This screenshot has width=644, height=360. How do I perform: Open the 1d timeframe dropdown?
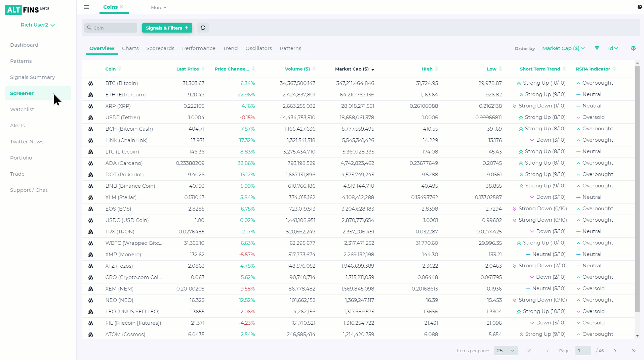613,48
